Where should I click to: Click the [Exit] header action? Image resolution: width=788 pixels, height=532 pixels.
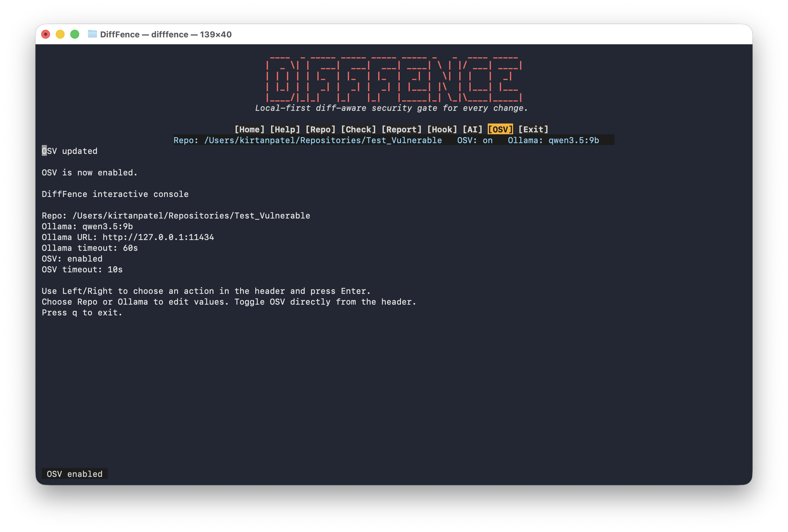coord(533,130)
